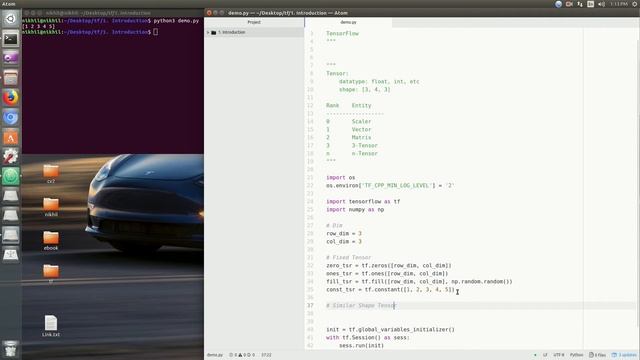This screenshot has width=640, height=360.
Task: Switch to the demo.py editor tab
Action: point(348,22)
